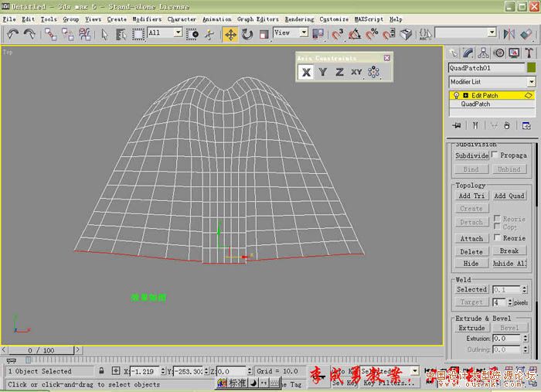This screenshot has width=541, height=392.
Task: Switch to the Hierarchy panel tab
Action: 483,53
